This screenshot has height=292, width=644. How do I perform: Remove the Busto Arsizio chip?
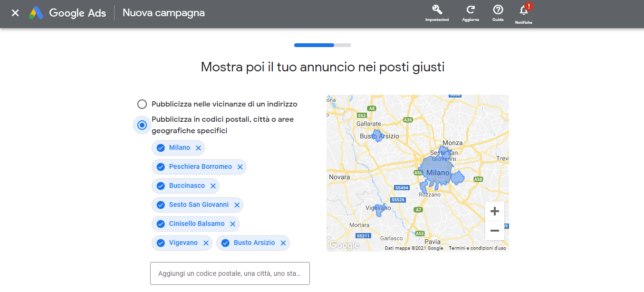pyautogui.click(x=283, y=243)
